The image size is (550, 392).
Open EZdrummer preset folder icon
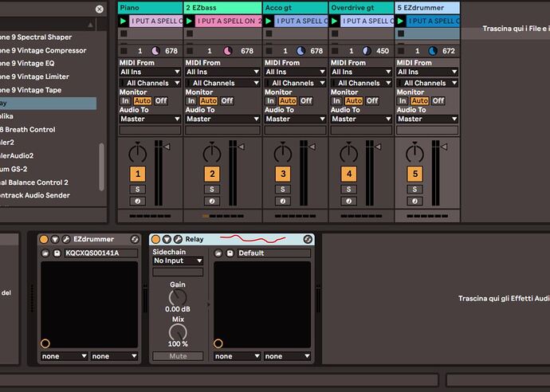pos(45,253)
